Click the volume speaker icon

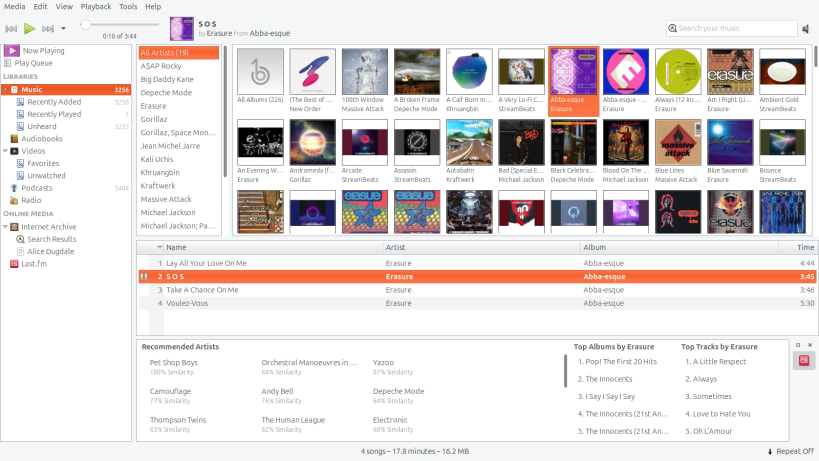pyautogui.click(x=806, y=28)
